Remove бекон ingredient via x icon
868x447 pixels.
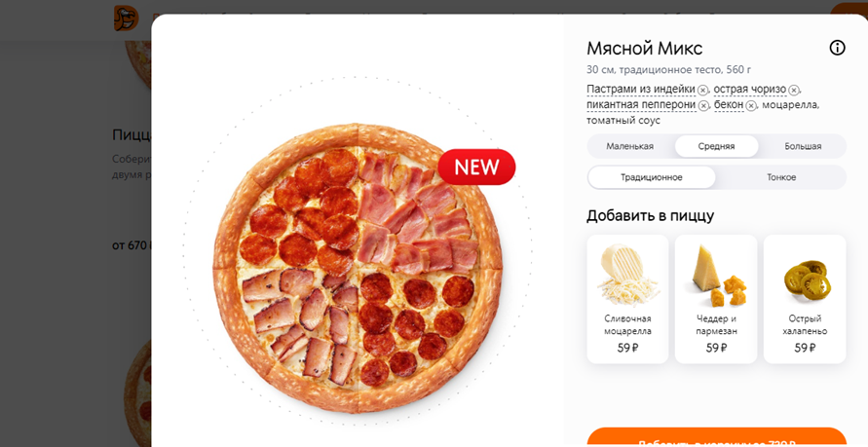click(751, 105)
